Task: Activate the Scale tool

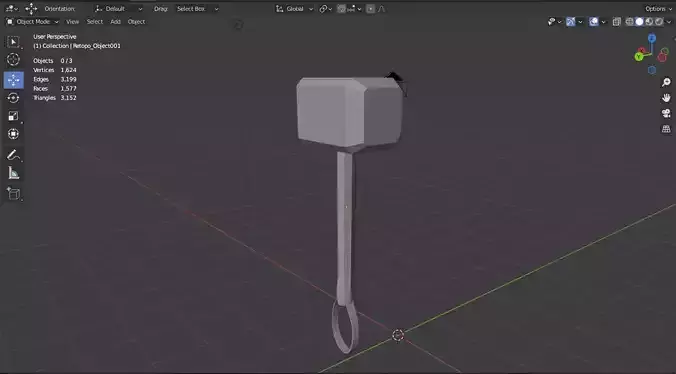Action: pyautogui.click(x=13, y=116)
